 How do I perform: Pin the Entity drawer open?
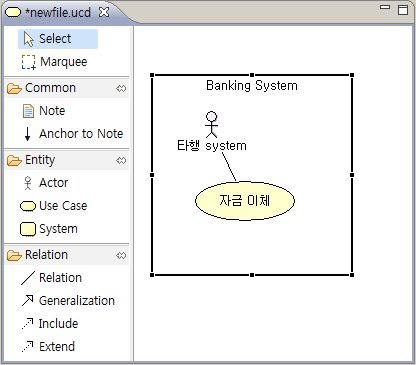[121, 160]
